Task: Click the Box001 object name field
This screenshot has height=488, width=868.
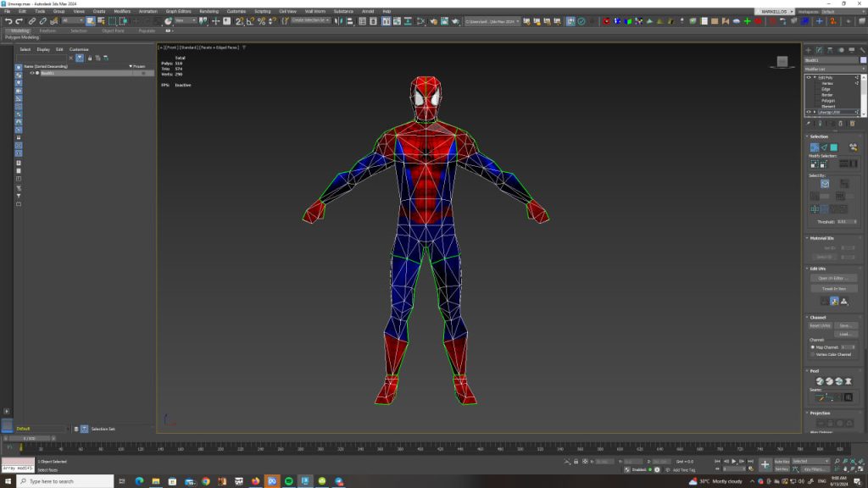Action: pos(832,60)
